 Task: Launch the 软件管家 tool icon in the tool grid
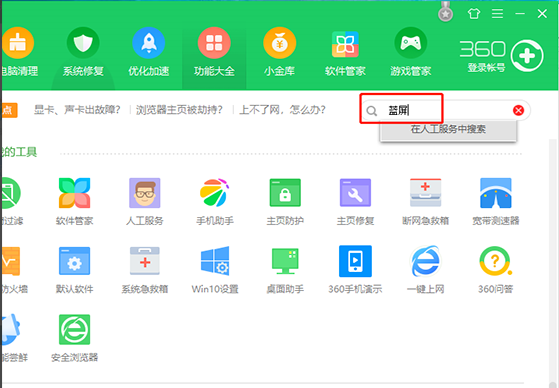pyautogui.click(x=75, y=201)
